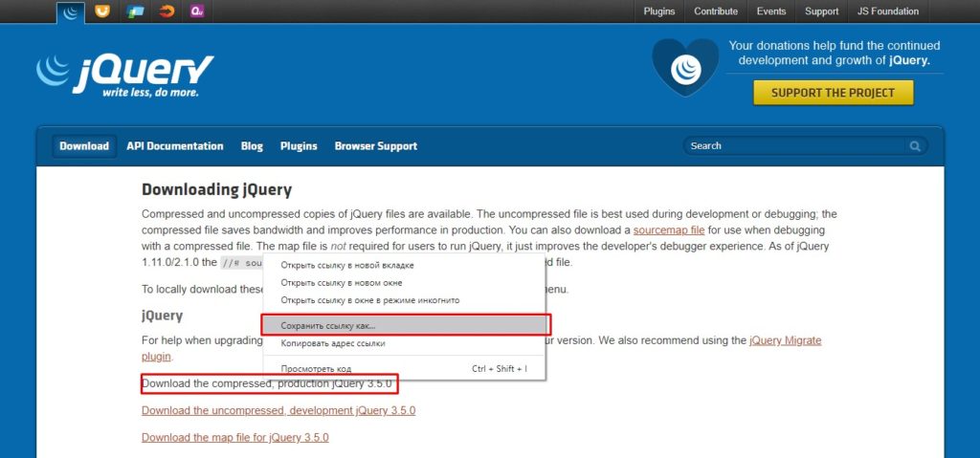The image size is (980, 458).
Task: Open Plugins in the blue navigation bar
Action: tap(299, 146)
